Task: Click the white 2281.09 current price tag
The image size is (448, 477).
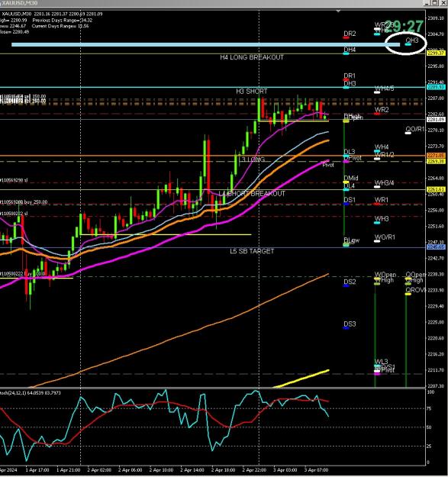Action: [x=436, y=120]
